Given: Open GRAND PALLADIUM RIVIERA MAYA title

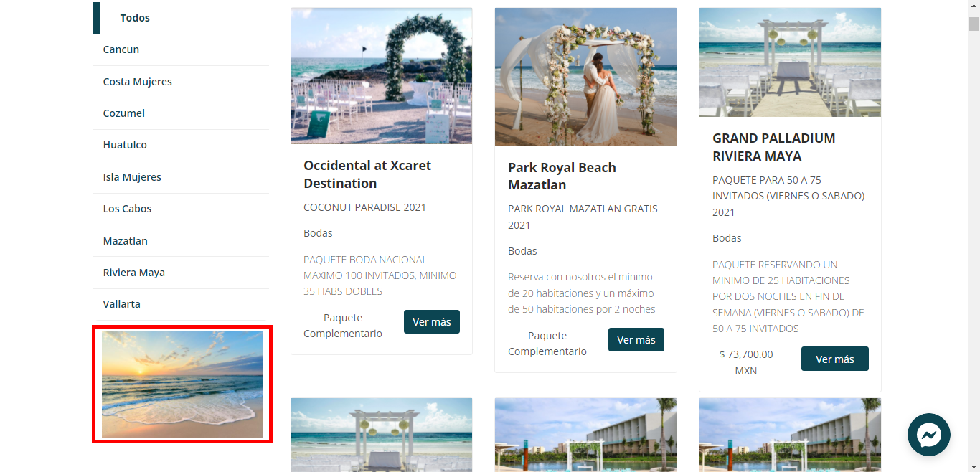Looking at the screenshot, I should pos(774,147).
